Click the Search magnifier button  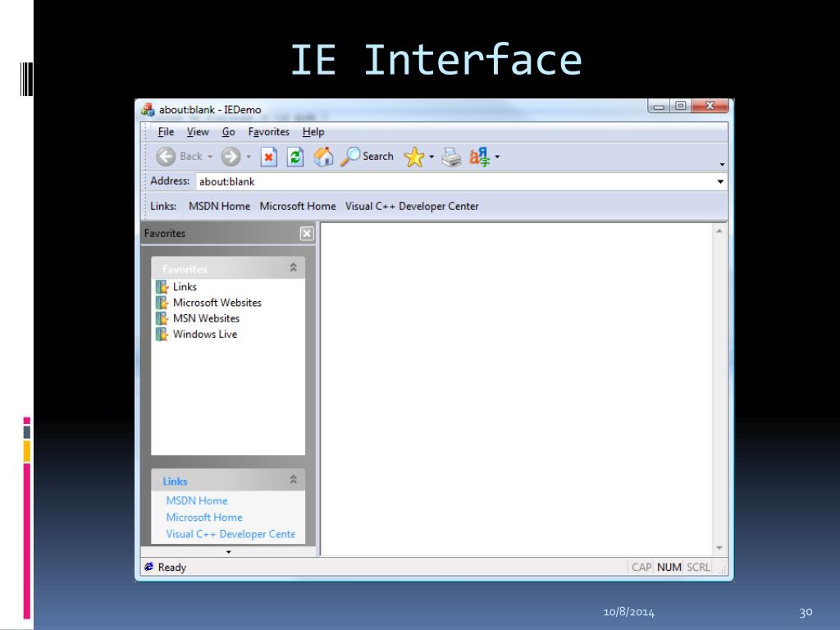pos(367,157)
